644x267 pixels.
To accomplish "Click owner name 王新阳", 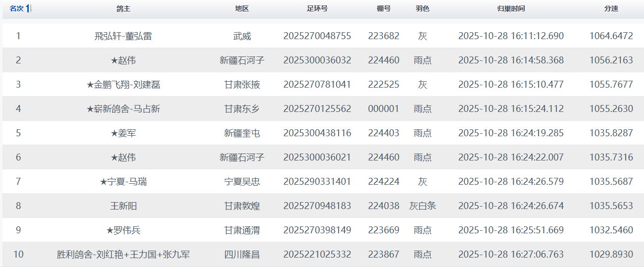I will (x=123, y=206).
